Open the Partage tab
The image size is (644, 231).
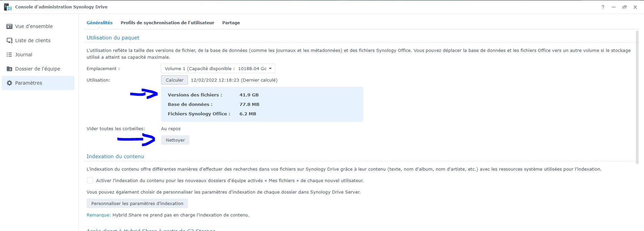pos(231,23)
